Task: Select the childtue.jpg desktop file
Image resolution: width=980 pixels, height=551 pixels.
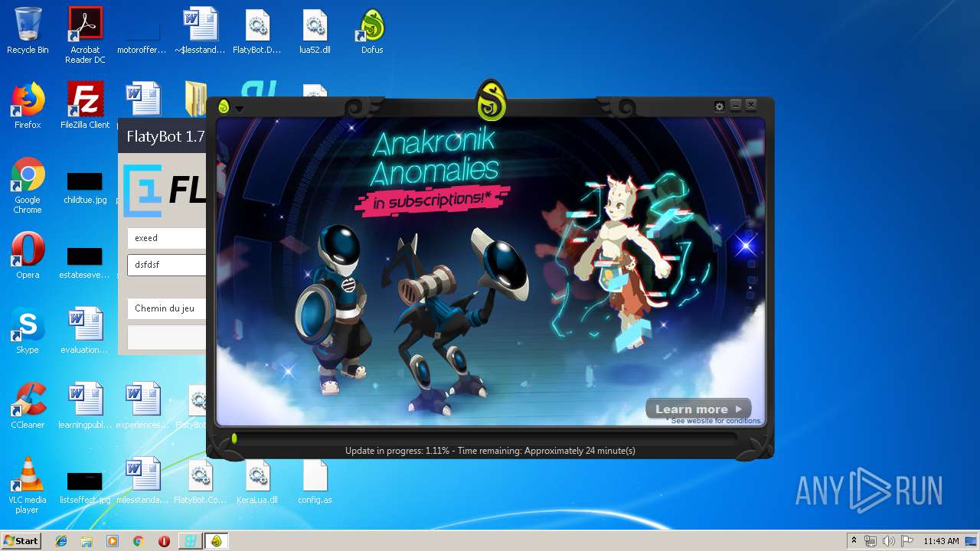Action: click(85, 187)
